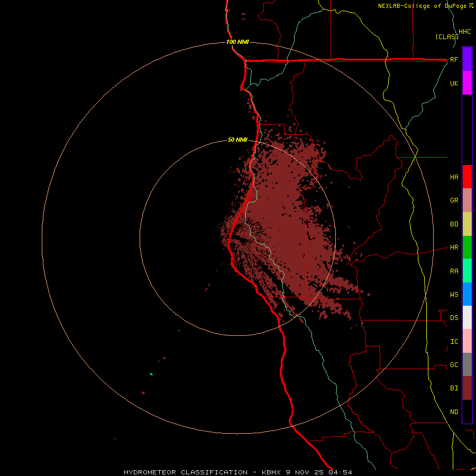476x476 pixels.
Task: Click the RF legend label
Action: point(454,59)
